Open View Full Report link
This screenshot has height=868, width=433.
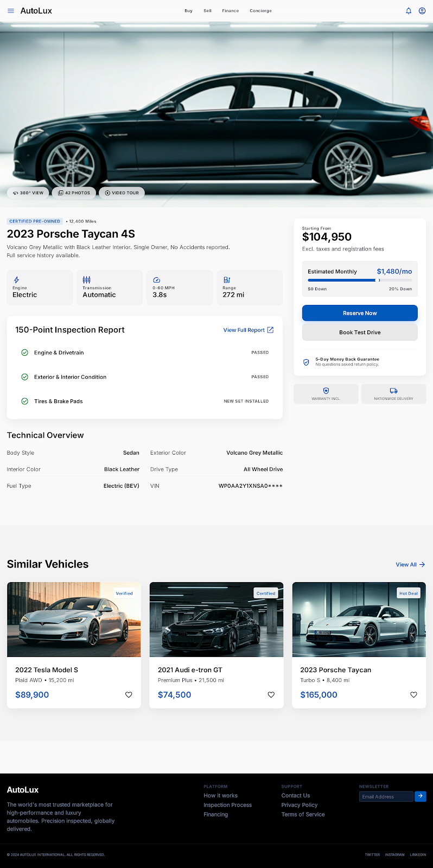coord(244,330)
